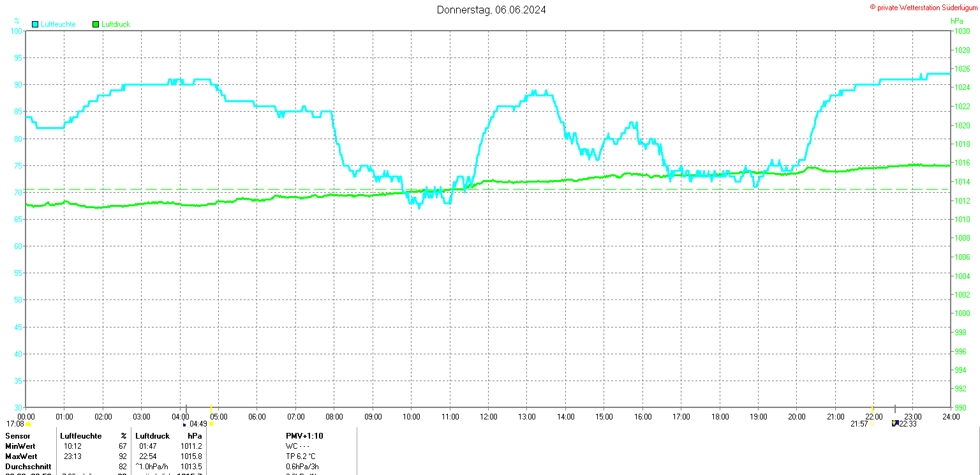Click the Luftfeuchte column header in table
The width and height of the screenshot is (980, 475).
pyautogui.click(x=81, y=435)
